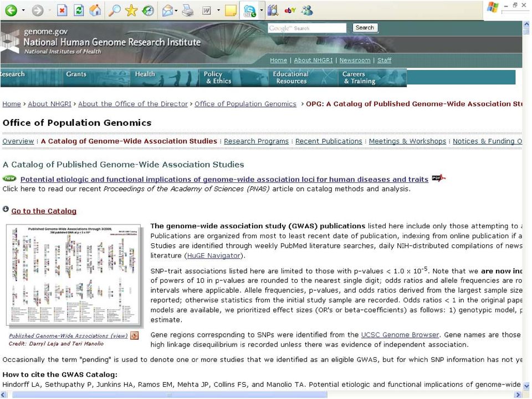The width and height of the screenshot is (532, 399).
Task: Open Published Genome-Wide Associations (view) link
Action: 68,336
